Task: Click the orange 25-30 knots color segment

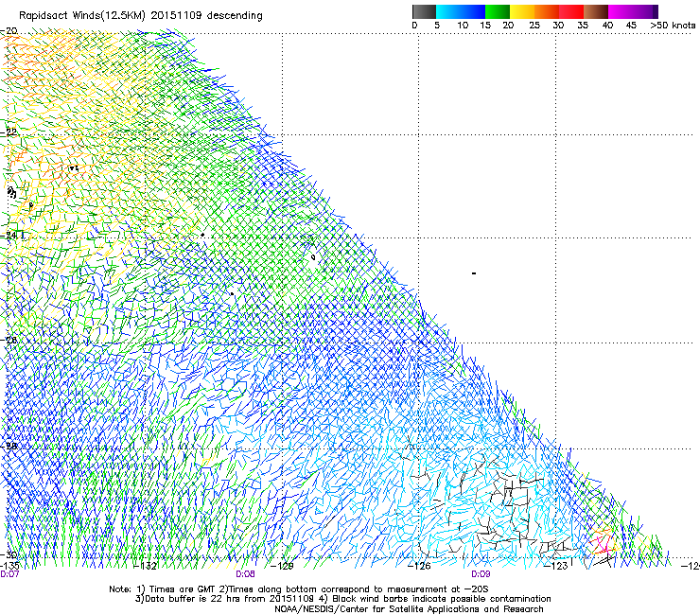Action: [x=547, y=11]
